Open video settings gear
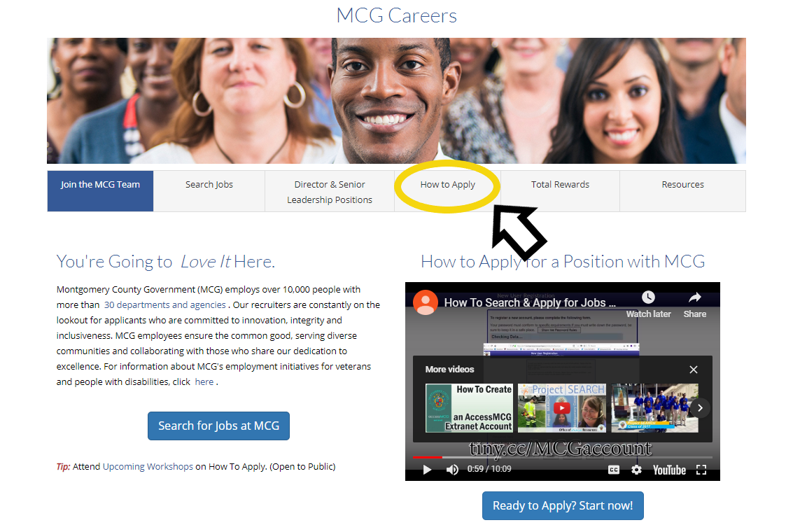 (636, 470)
